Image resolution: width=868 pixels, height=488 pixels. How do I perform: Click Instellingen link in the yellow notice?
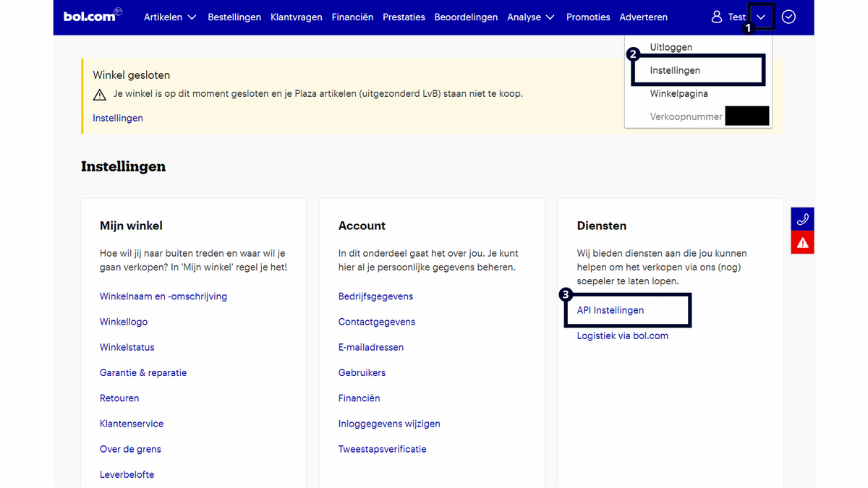[x=118, y=118]
